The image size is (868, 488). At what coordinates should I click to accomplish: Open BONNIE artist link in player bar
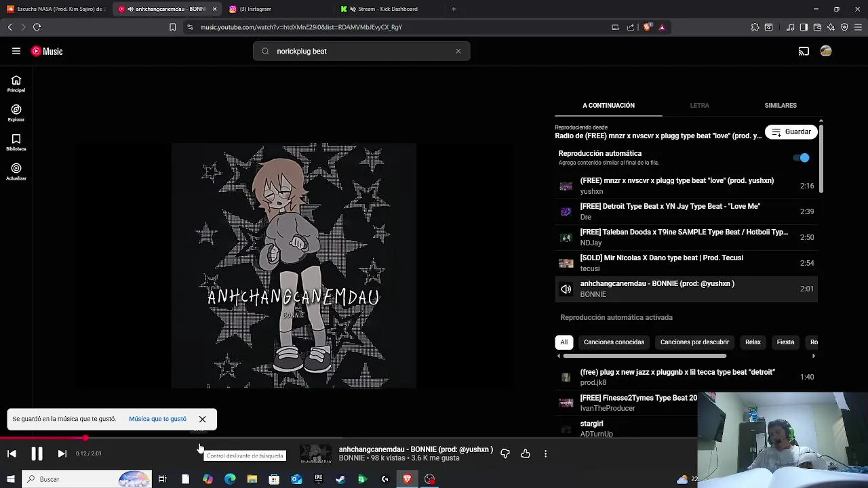351,458
